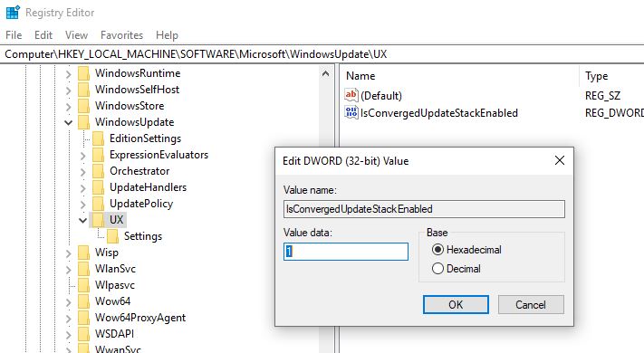Cancel the DWORD edit dialog
The image size is (644, 353).
pos(531,304)
